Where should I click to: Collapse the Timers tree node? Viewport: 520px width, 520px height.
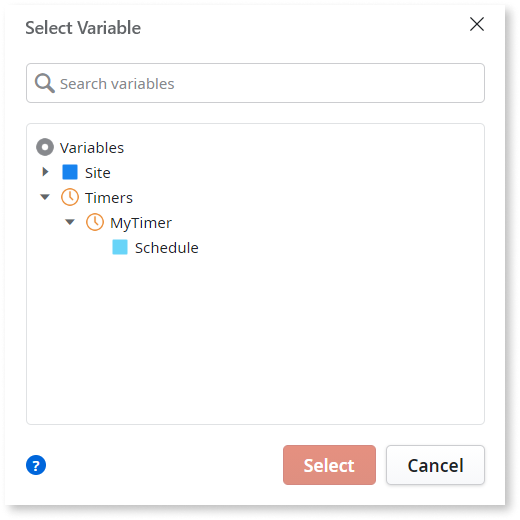click(45, 197)
